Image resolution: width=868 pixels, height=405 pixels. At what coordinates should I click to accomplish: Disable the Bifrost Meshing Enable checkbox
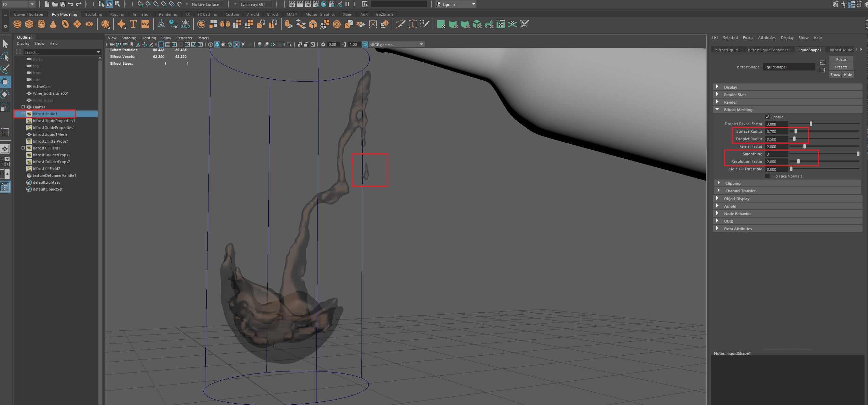pos(767,117)
